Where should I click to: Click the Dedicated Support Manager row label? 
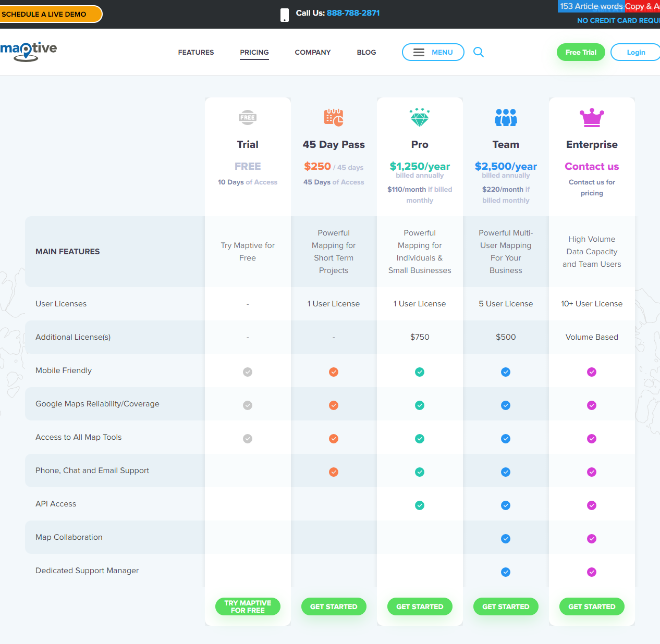pyautogui.click(x=87, y=571)
